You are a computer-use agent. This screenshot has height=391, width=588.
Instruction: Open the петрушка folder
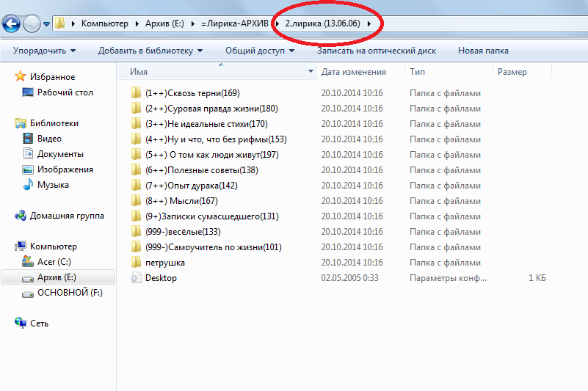tap(164, 263)
